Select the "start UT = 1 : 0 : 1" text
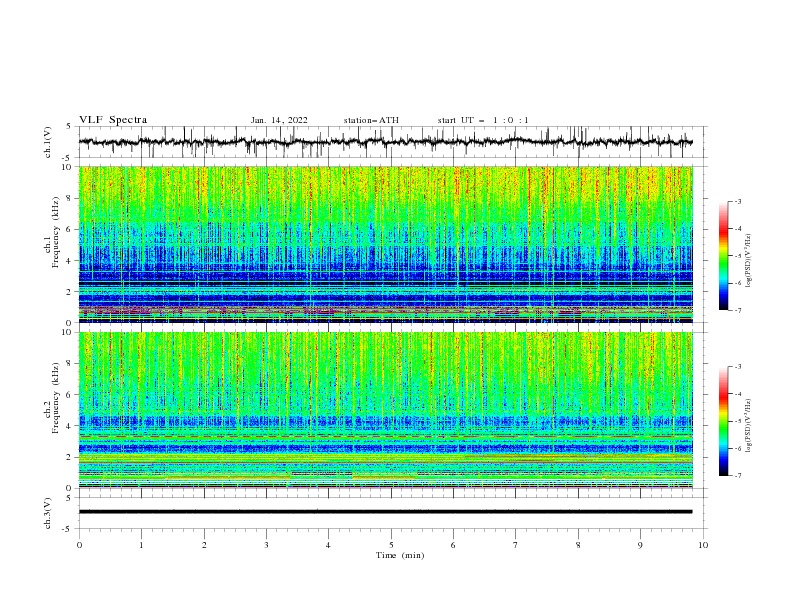This screenshot has height=612, width=792. click(x=483, y=120)
